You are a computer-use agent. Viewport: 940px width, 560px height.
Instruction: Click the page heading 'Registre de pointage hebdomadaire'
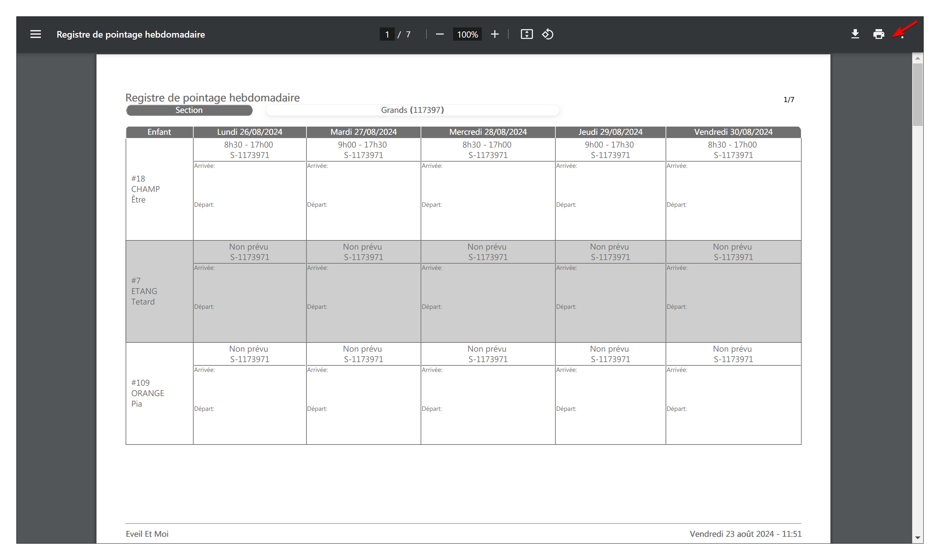pyautogui.click(x=212, y=98)
